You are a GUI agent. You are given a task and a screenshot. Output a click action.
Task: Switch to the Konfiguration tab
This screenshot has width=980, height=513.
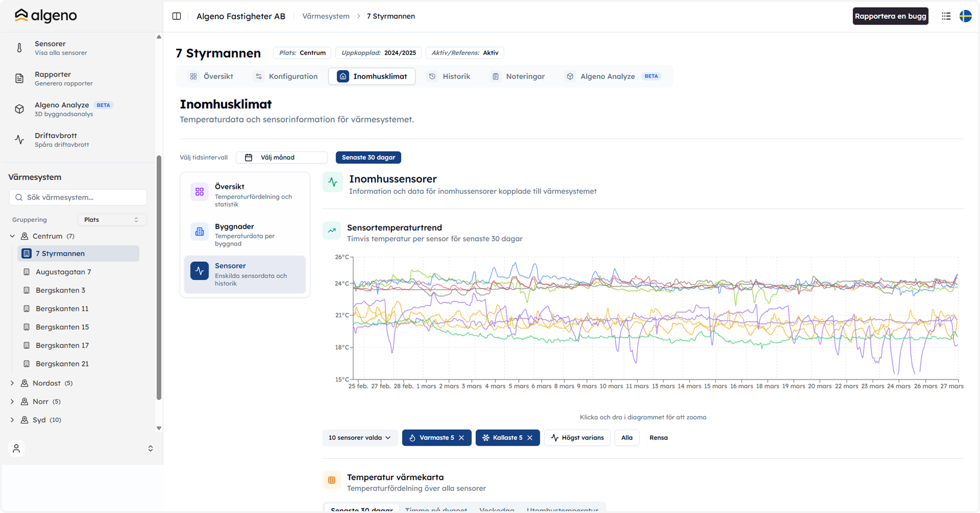pyautogui.click(x=286, y=76)
